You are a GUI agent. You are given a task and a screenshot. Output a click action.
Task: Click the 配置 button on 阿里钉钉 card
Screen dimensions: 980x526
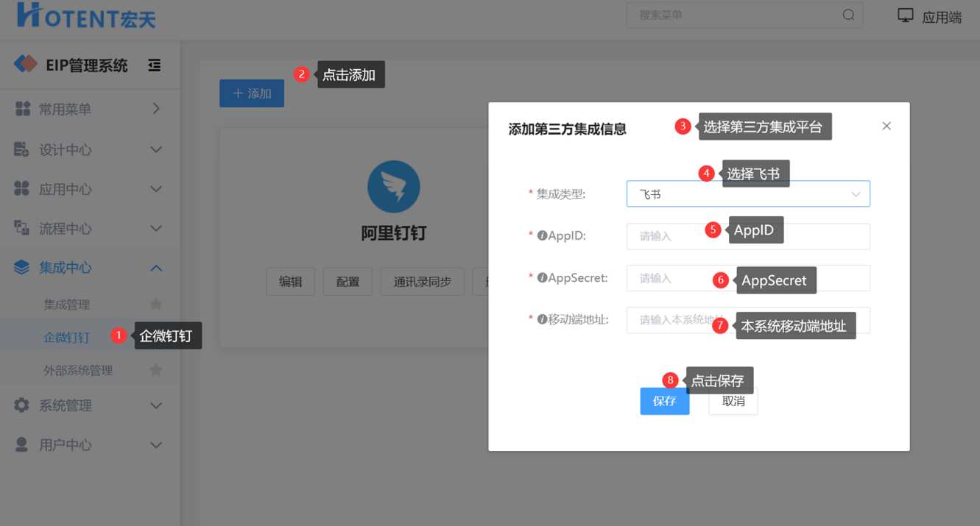coord(348,282)
